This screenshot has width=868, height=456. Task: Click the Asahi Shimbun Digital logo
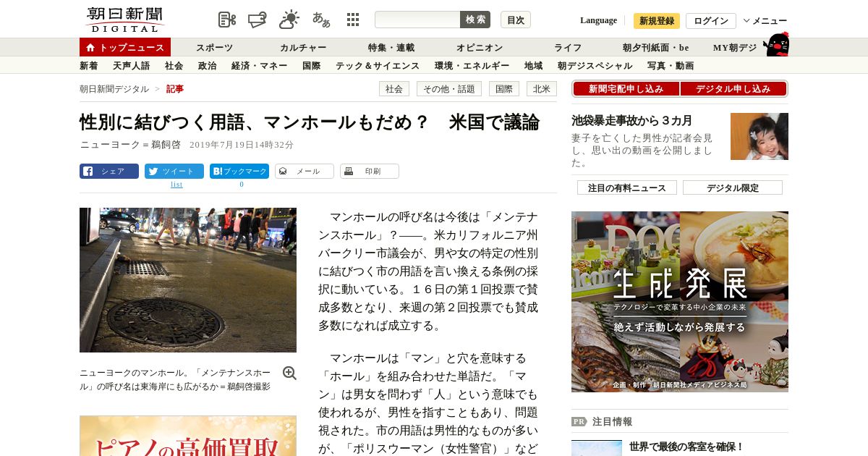coord(124,20)
